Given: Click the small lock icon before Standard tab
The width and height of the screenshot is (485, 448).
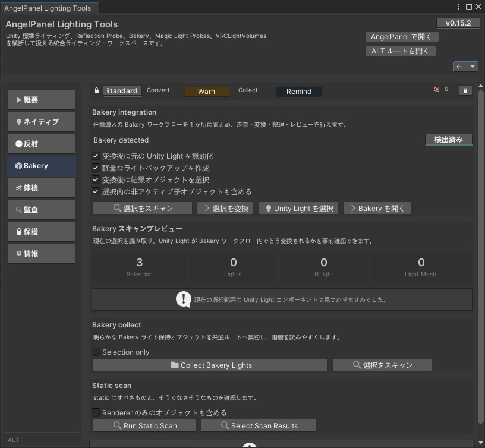Looking at the screenshot, I should pyautogui.click(x=96, y=90).
